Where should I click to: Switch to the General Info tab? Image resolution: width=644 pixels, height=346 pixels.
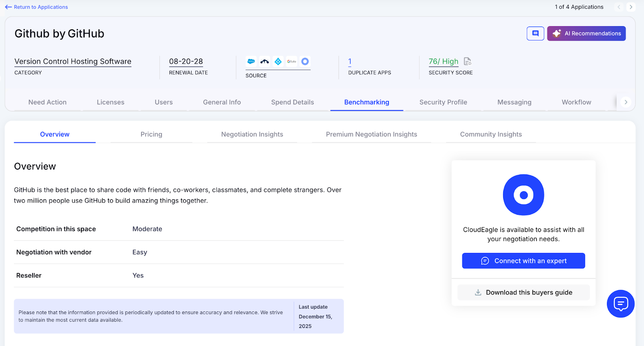coord(222,102)
